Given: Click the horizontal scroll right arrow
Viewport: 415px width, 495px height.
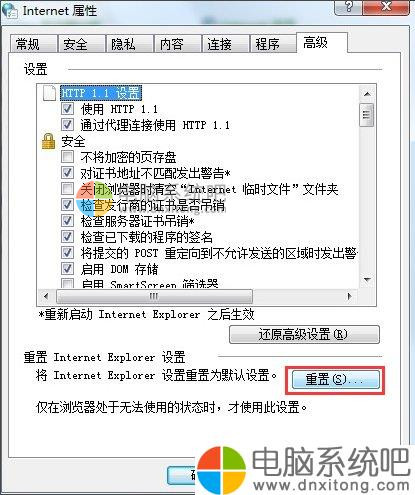Looking at the screenshot, I should click(349, 296).
